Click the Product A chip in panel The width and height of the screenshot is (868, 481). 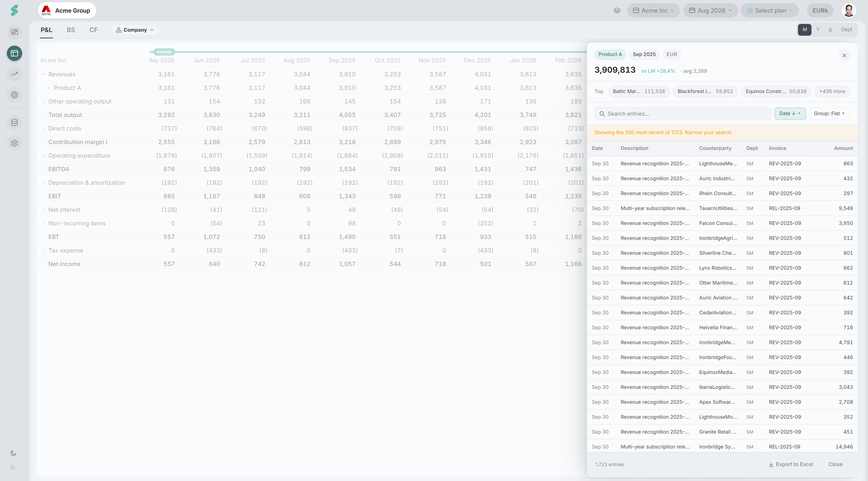610,55
